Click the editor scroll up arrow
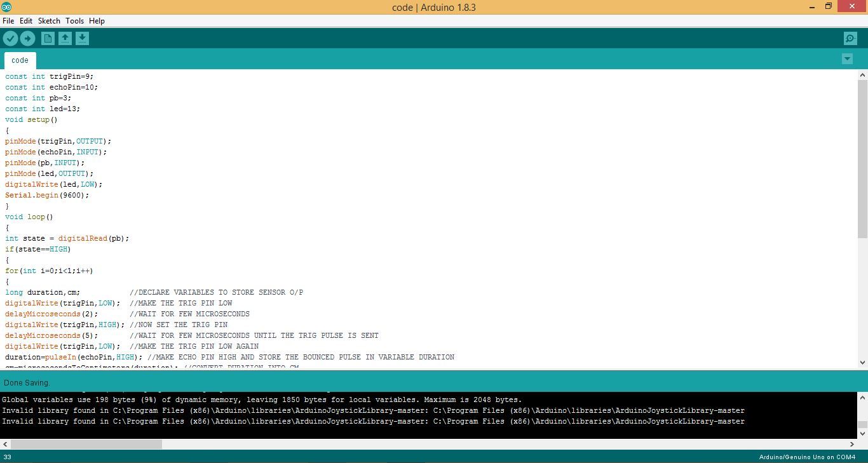This screenshot has width=868, height=463. (x=862, y=75)
